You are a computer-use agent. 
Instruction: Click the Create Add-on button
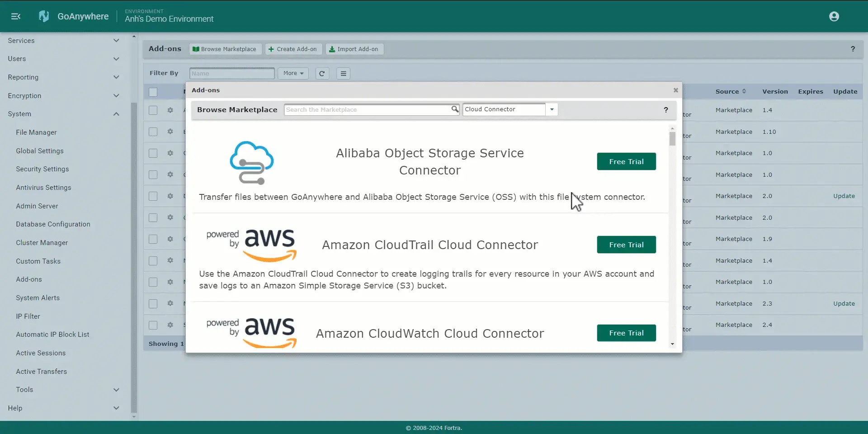[293, 49]
